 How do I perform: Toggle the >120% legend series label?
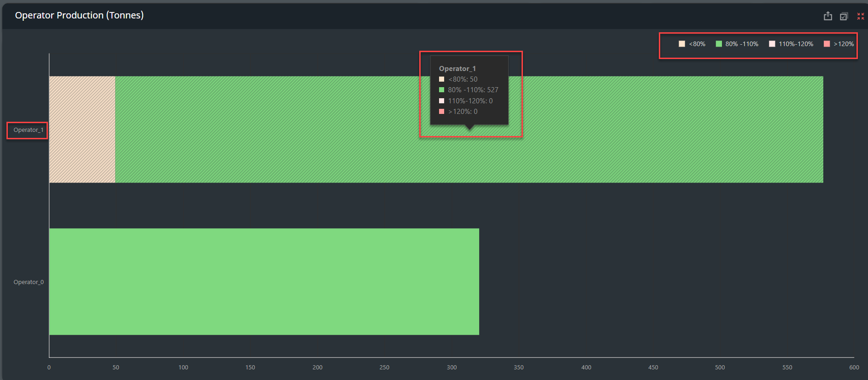844,44
